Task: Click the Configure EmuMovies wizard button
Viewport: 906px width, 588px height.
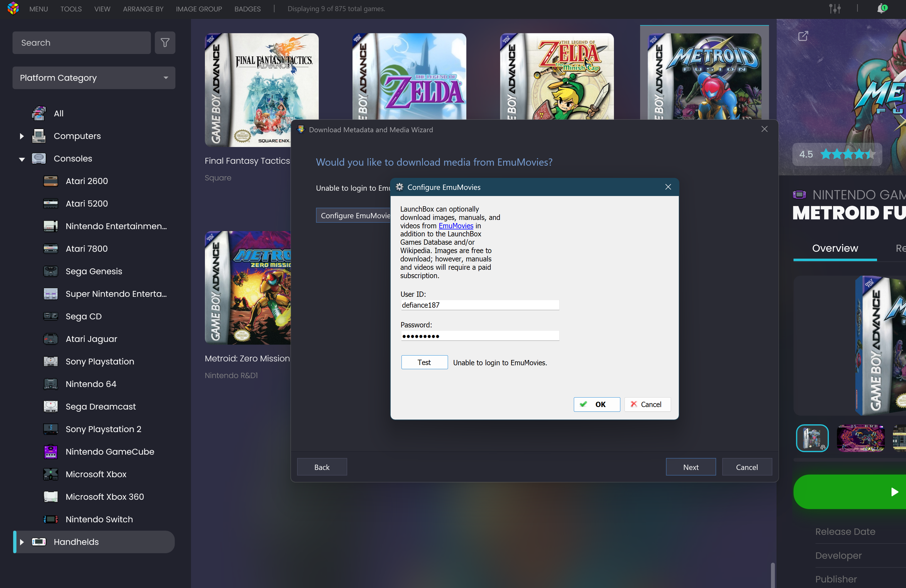Action: pyautogui.click(x=353, y=215)
